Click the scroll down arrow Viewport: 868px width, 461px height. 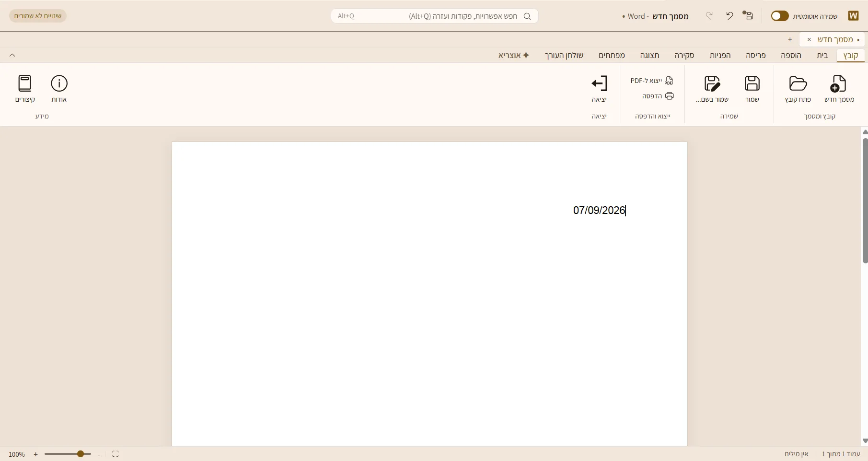pos(865,441)
